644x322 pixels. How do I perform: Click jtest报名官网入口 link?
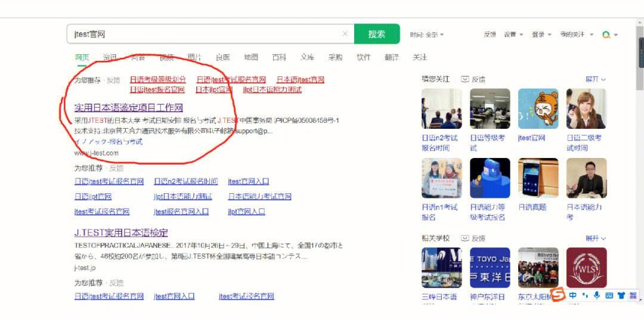pos(181,212)
